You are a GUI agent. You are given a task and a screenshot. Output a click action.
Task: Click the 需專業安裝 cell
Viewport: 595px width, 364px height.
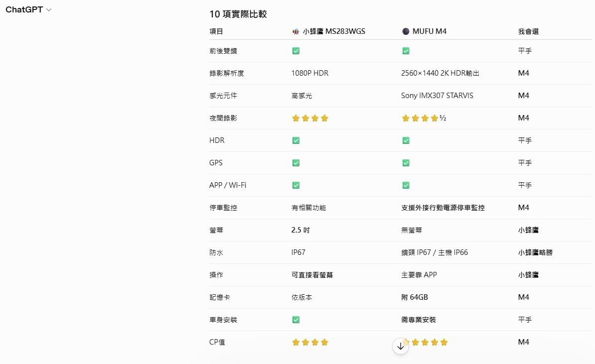[x=419, y=320]
